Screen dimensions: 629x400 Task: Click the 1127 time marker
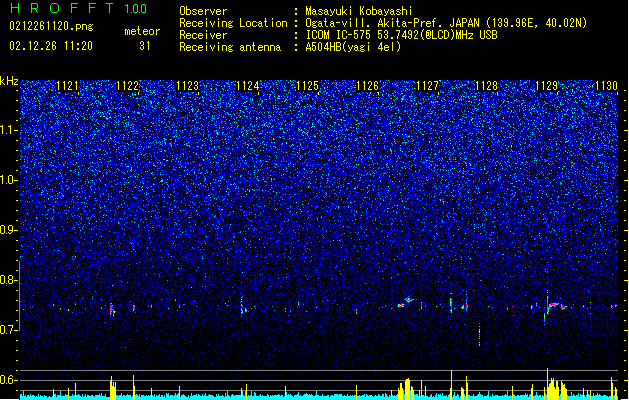click(x=427, y=86)
